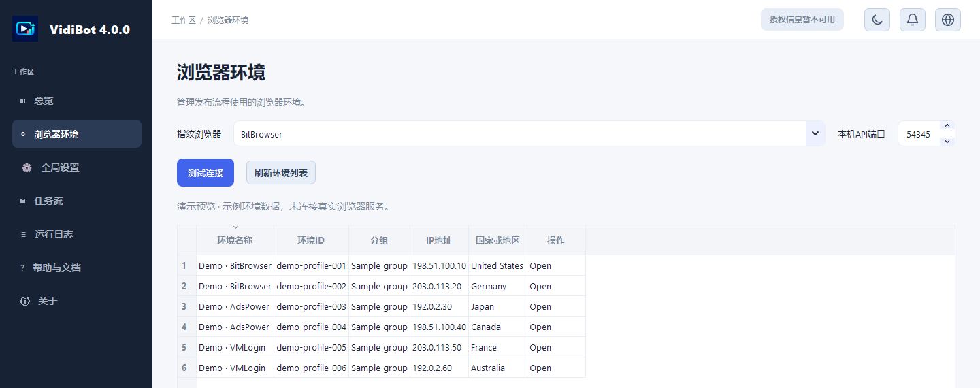Image resolution: width=980 pixels, height=388 pixels.
Task: Click IP address 198.51.100.10 cell
Action: click(x=439, y=265)
